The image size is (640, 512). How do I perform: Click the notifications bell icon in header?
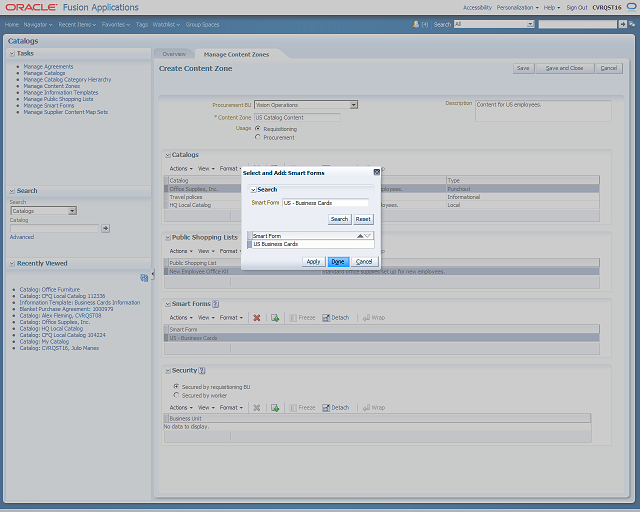click(416, 24)
